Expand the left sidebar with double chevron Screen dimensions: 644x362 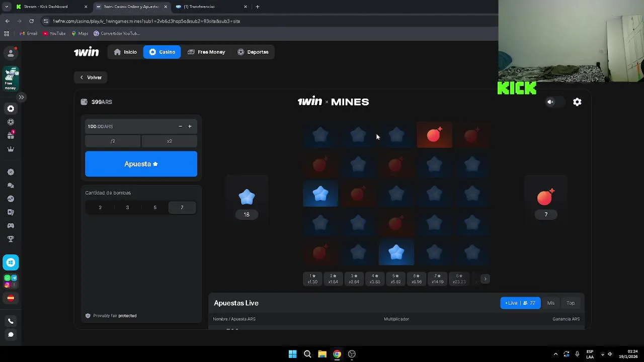(x=21, y=97)
